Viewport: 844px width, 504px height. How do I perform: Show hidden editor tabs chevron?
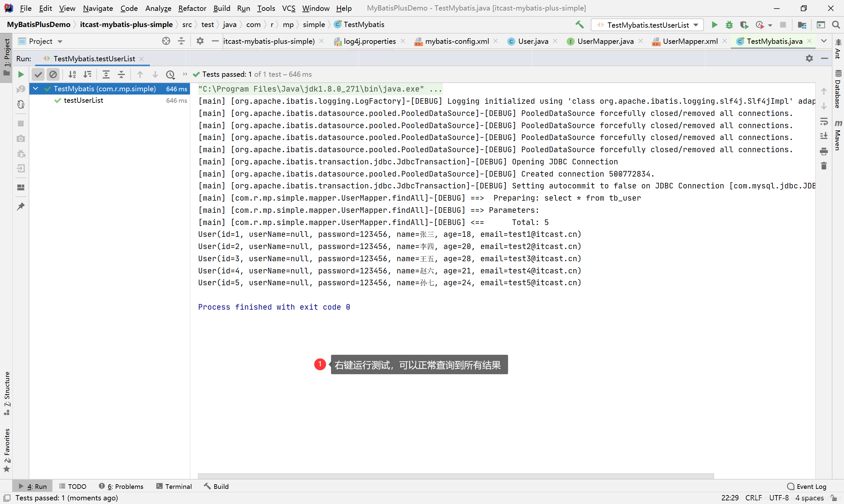click(x=824, y=41)
